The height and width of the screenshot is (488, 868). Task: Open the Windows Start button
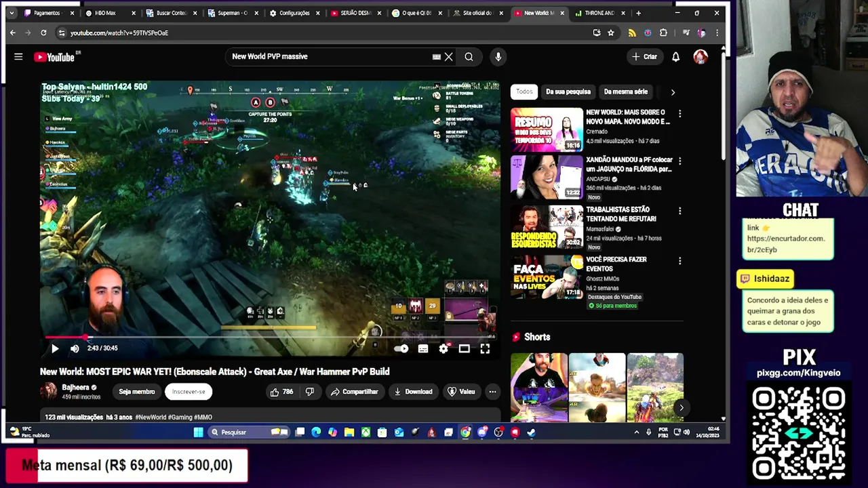(x=198, y=432)
